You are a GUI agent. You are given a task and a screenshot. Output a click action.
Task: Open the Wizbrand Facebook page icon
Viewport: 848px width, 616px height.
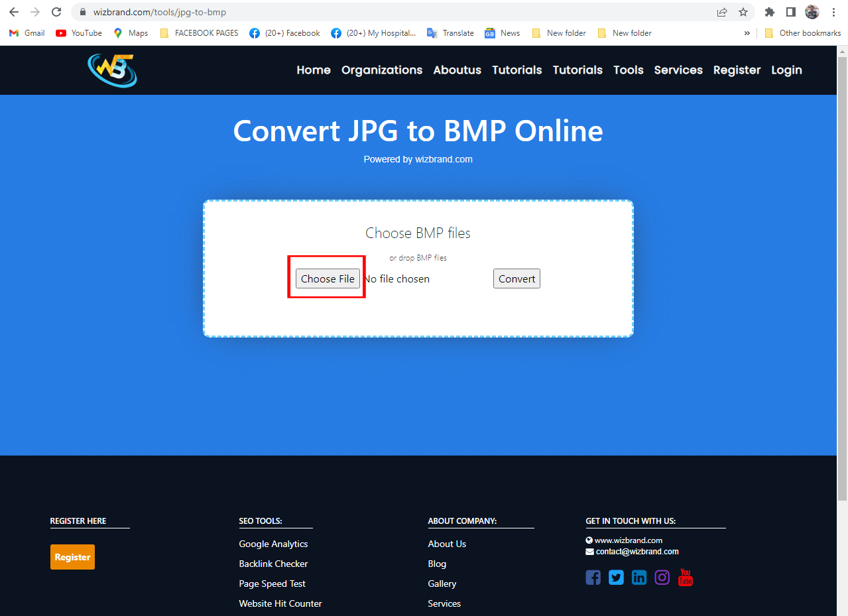593,578
